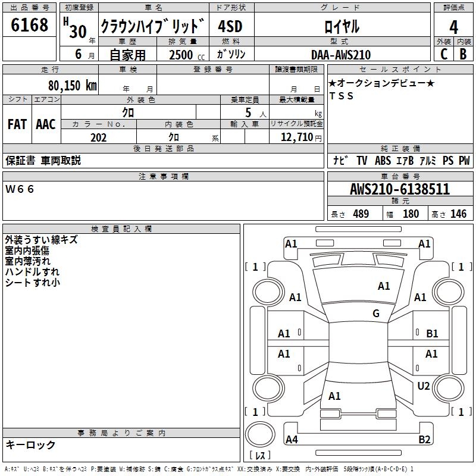Click the U2 dent mark
Viewport: 476px width, 476px height.
pyautogui.click(x=424, y=386)
